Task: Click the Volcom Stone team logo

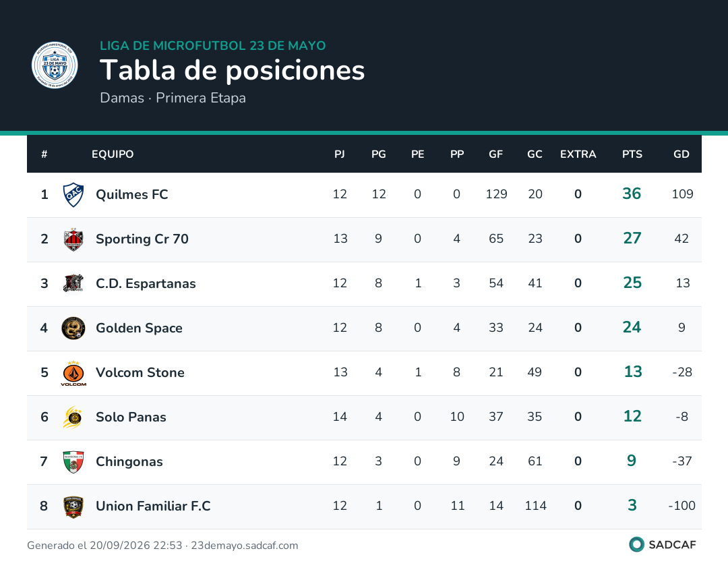Action: (x=73, y=373)
